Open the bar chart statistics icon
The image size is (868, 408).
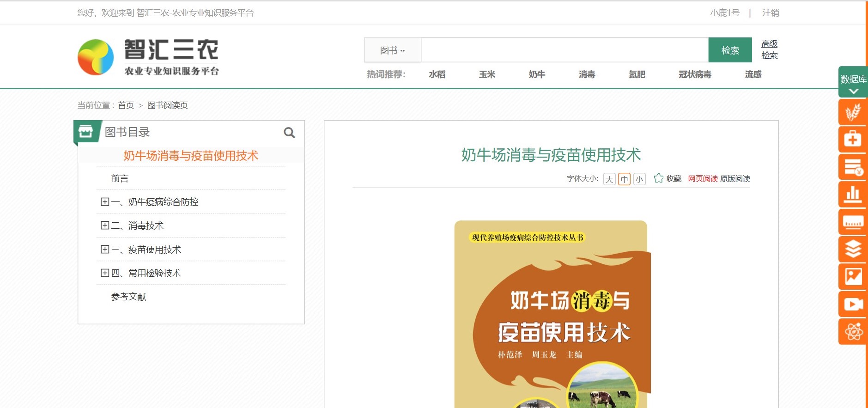point(853,194)
